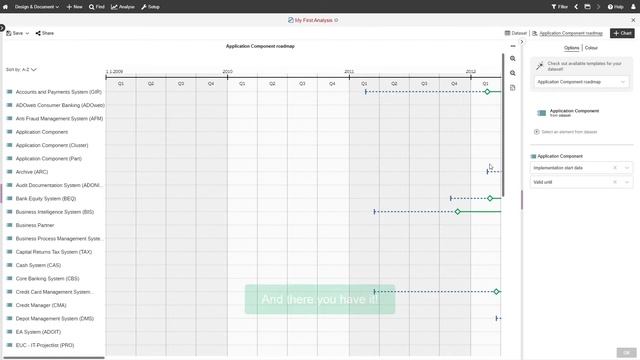Click the Application Component (Cluster) row icon
This screenshot has height=360, width=640.
click(9, 145)
